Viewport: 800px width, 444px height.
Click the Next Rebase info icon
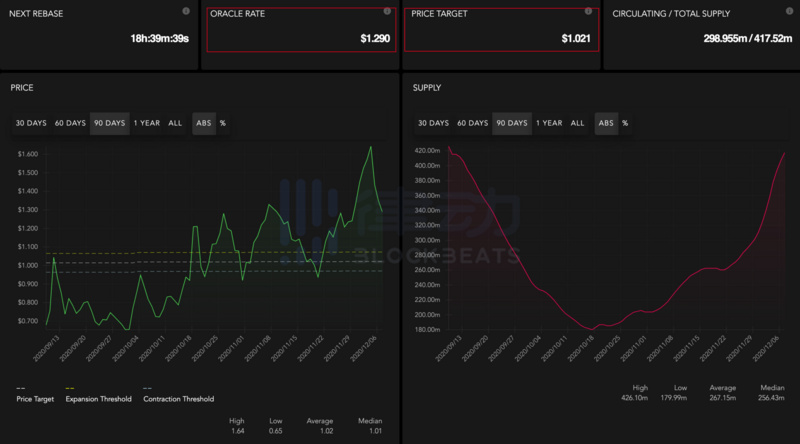tap(186, 11)
